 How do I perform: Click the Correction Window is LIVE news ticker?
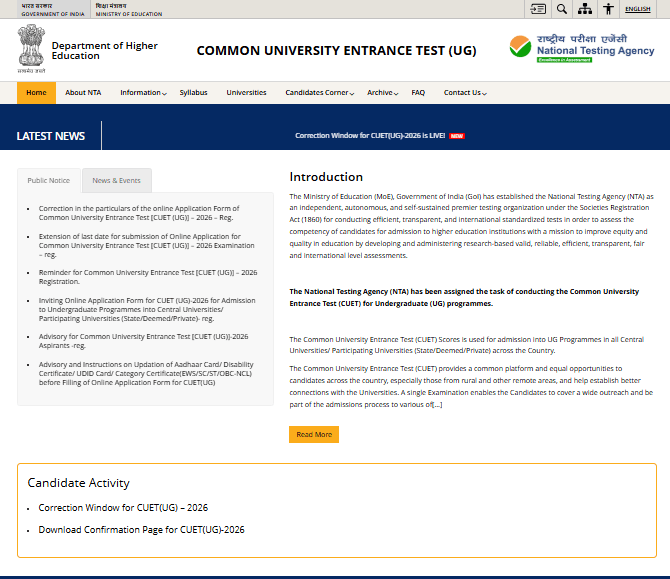(x=370, y=135)
